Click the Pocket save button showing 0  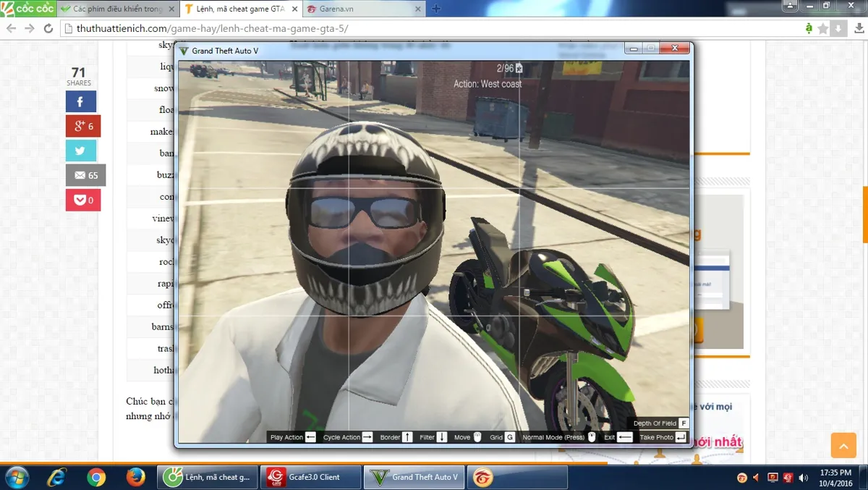point(83,200)
